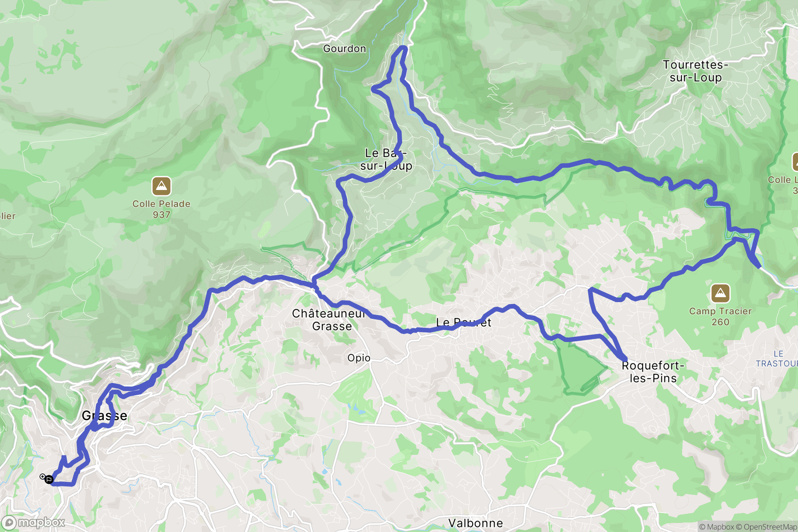Click the black finish flag marker

click(49, 480)
